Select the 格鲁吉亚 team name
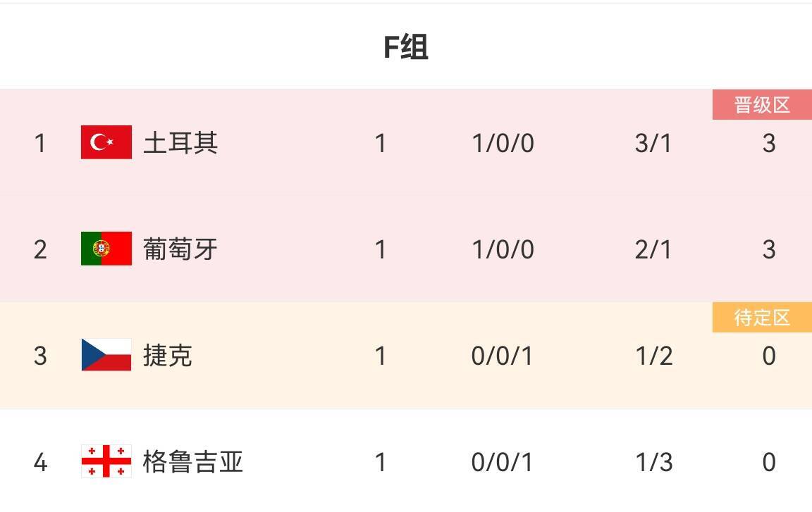 [192, 462]
